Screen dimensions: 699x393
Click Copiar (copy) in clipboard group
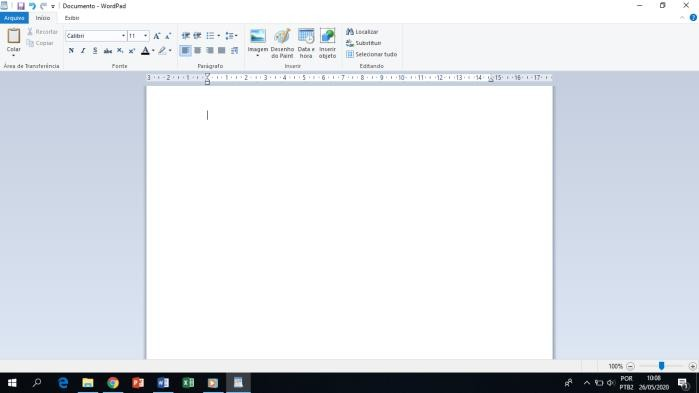(x=40, y=43)
